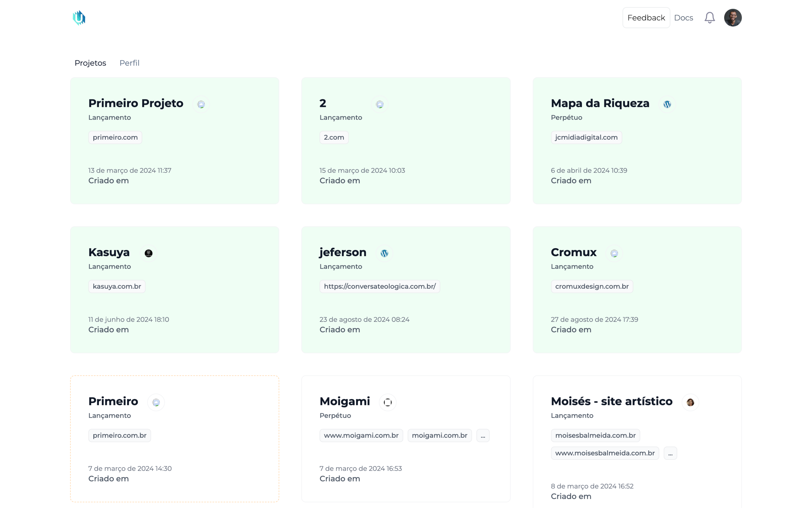
Task: Click the Moisés site artístico favicon
Action: [690, 402]
